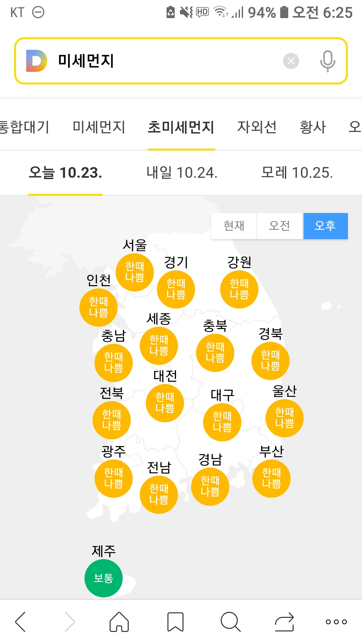Switch to the 자외선 tab

(x=257, y=127)
